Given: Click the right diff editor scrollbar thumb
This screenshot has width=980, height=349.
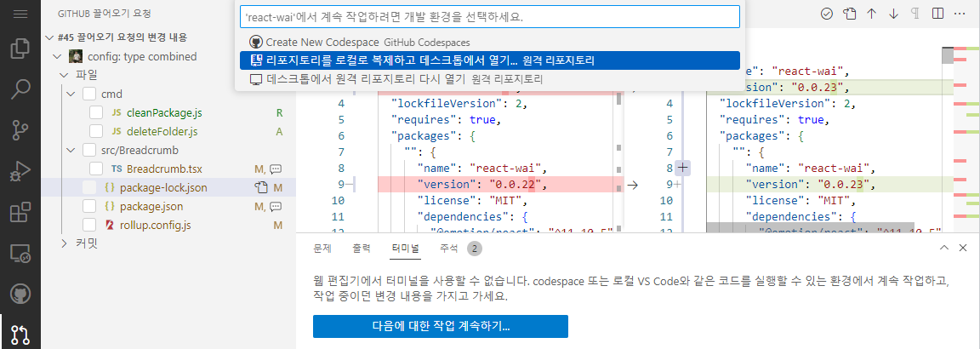Looking at the screenshot, I should tap(947, 55).
